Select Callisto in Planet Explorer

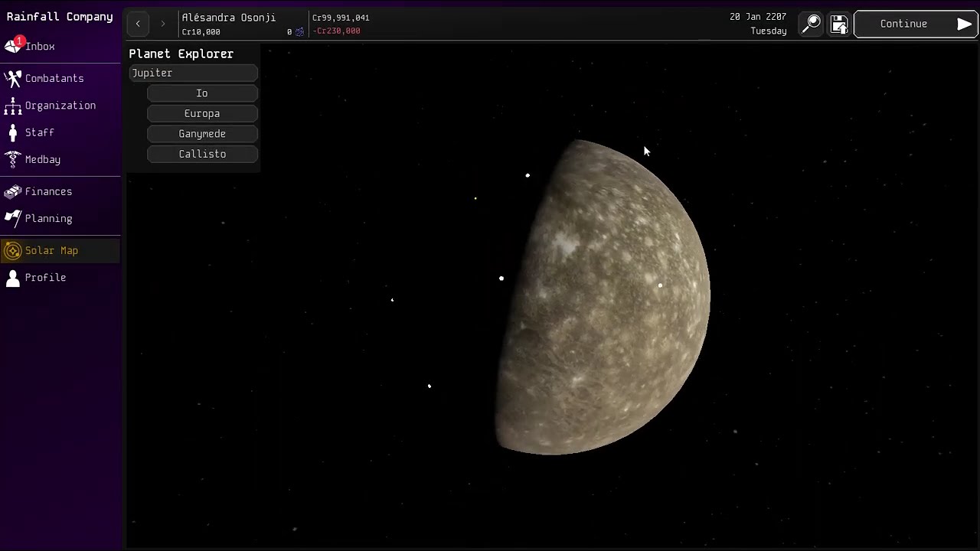202,154
